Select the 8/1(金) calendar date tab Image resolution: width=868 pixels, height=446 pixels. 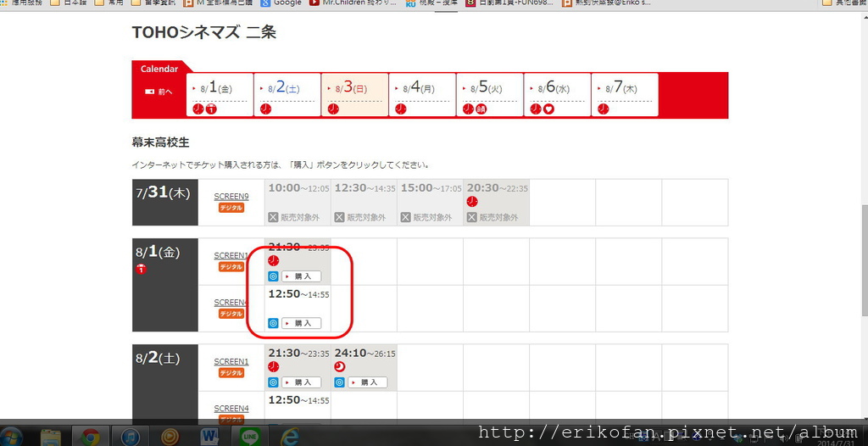[220, 95]
